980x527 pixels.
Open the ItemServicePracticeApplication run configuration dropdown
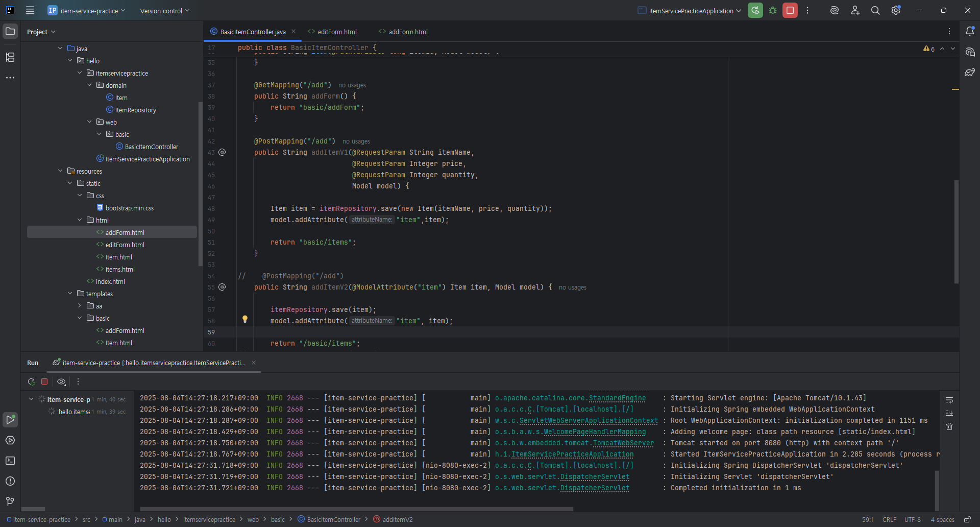click(689, 11)
